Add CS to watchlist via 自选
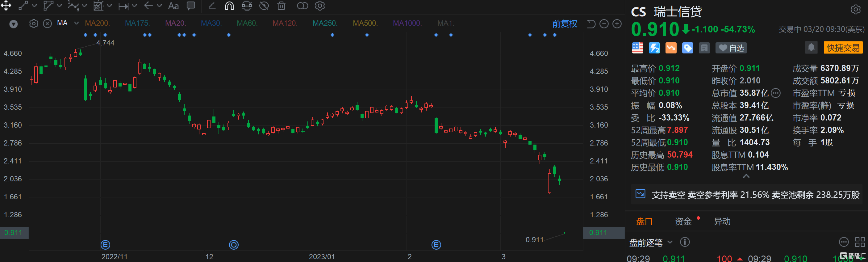The height and width of the screenshot is (262, 868). pos(731,48)
